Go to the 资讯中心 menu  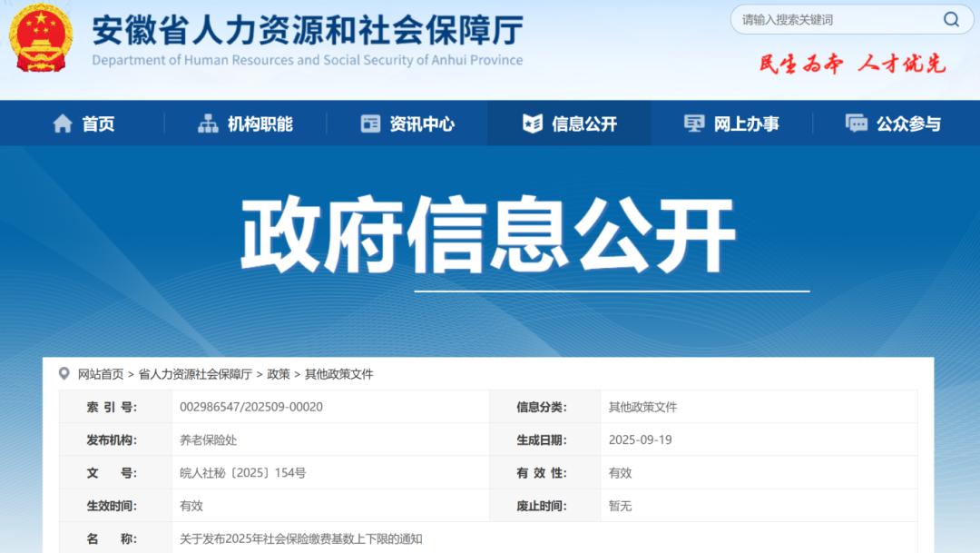click(422, 124)
